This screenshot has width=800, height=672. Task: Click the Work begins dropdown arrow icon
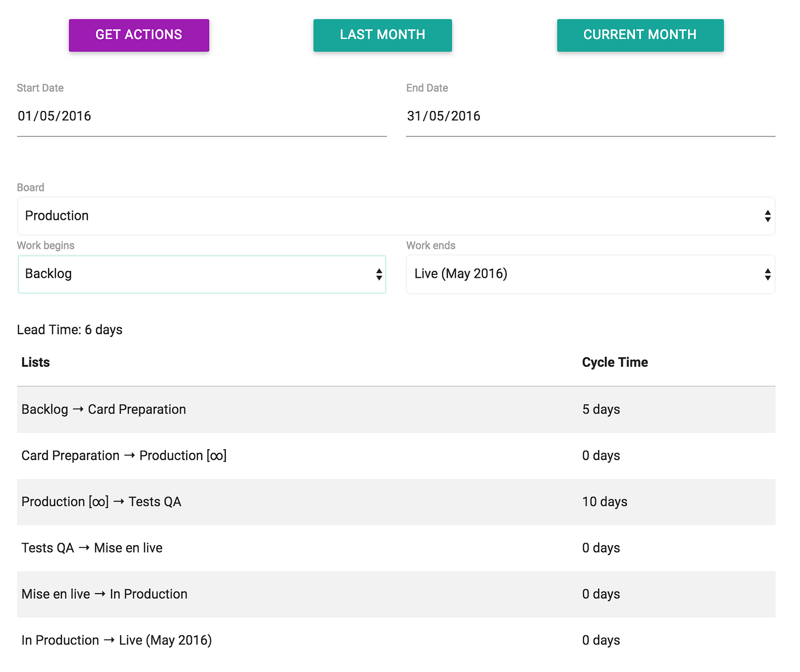(x=379, y=274)
